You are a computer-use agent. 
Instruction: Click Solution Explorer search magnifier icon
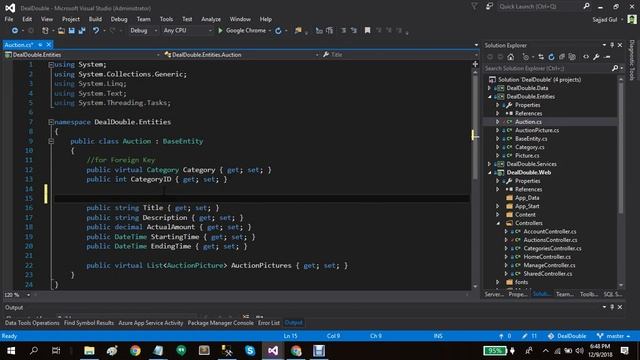615,68
